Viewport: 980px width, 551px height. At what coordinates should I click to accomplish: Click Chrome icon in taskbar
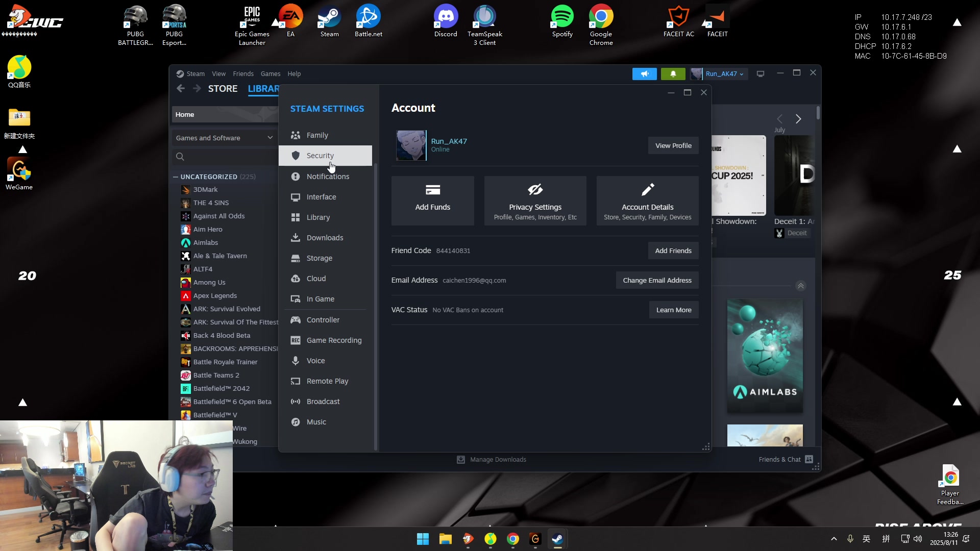[512, 539]
